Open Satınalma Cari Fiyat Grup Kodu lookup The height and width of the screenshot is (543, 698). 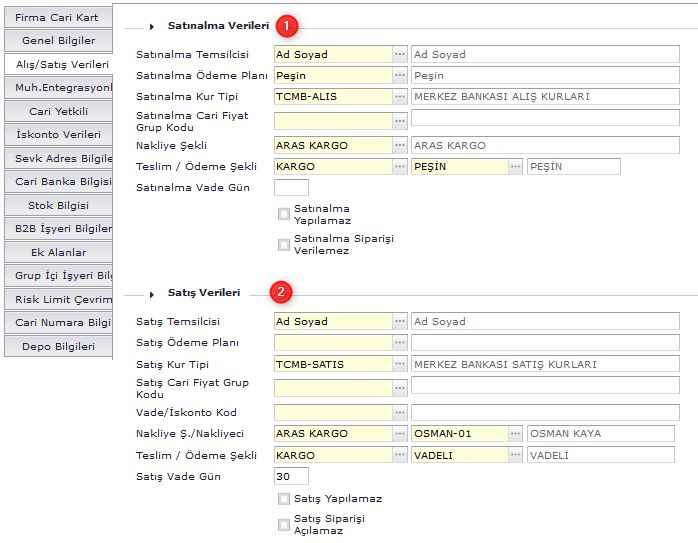click(x=400, y=121)
